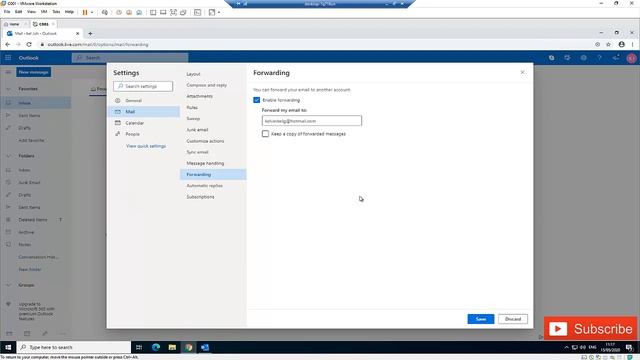Show hidden system tray icons
The image size is (640, 360).
pyautogui.click(x=567, y=347)
